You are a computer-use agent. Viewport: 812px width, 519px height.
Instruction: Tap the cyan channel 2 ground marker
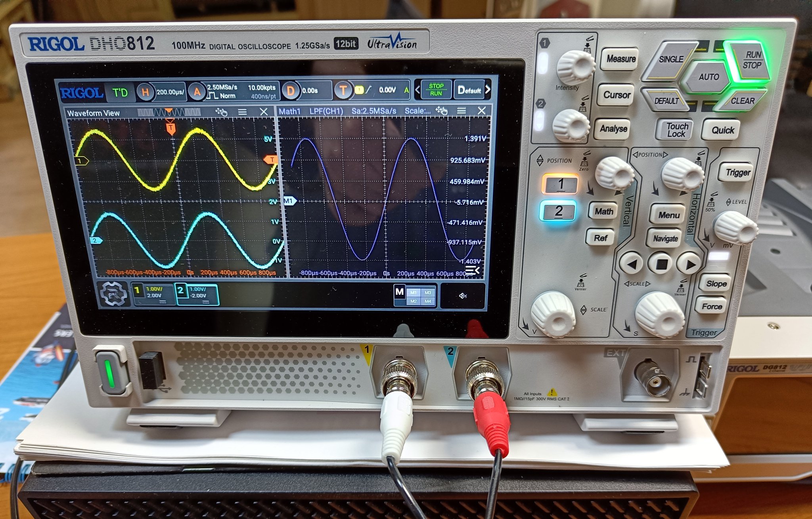96,240
